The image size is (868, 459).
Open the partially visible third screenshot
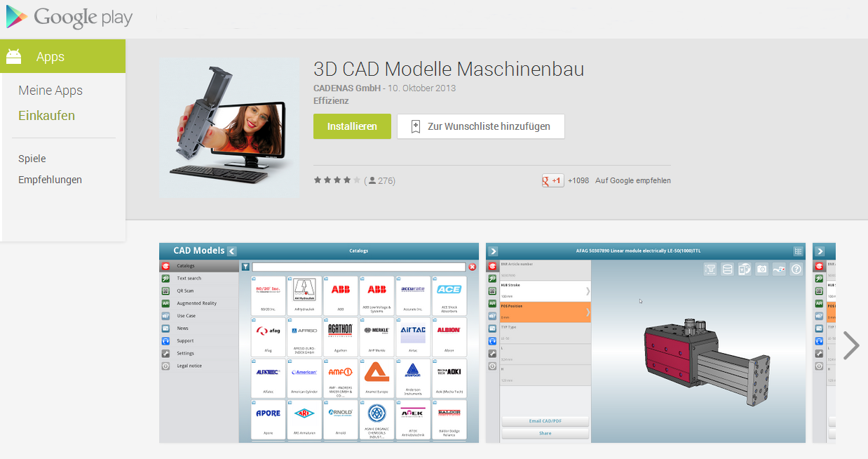[x=824, y=342]
